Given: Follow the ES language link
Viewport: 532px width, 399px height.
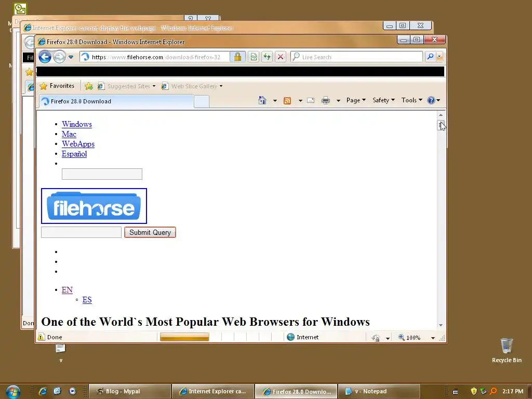Looking at the screenshot, I should pyautogui.click(x=87, y=300).
